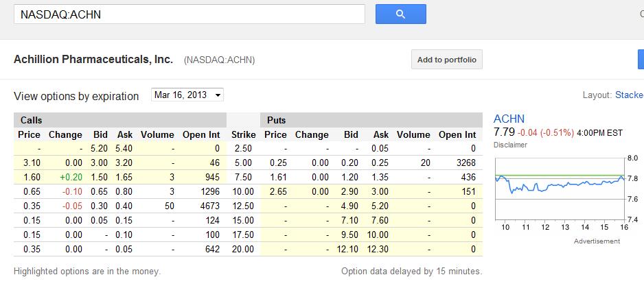Select strike 2.50 cell
644x288 pixels.
point(243,149)
